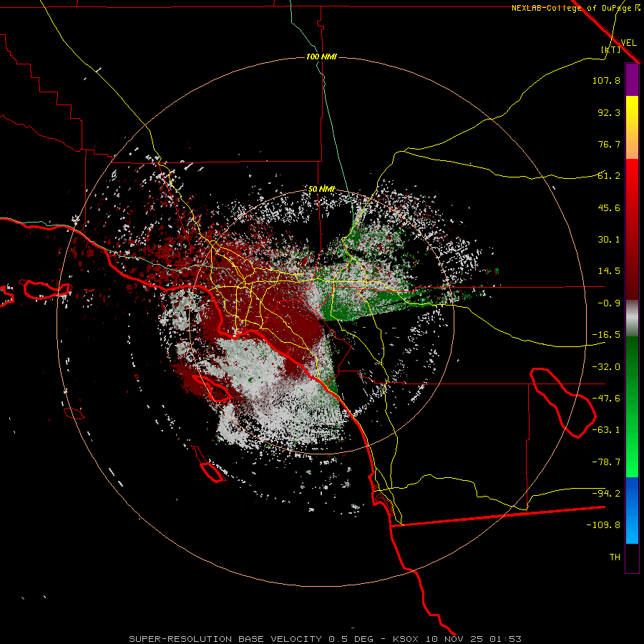The height and width of the screenshot is (644, 644).
Task: Click the 45.6 velocity scale value
Action: pyautogui.click(x=609, y=208)
